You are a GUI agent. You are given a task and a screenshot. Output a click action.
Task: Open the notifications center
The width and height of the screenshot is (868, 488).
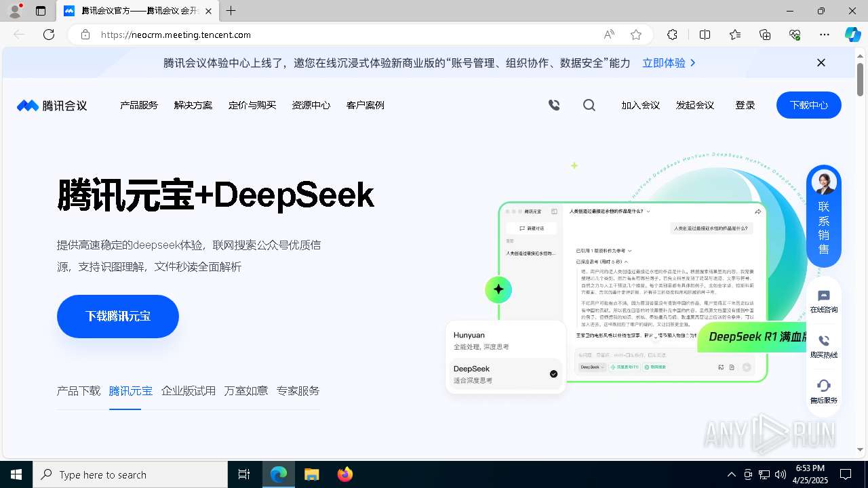pyautogui.click(x=846, y=474)
